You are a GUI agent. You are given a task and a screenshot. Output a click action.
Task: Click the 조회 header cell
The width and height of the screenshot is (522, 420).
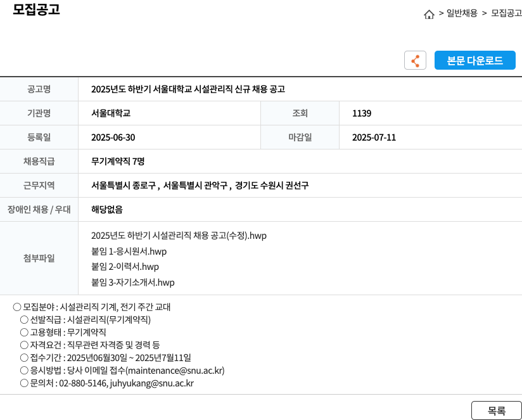tap(300, 113)
